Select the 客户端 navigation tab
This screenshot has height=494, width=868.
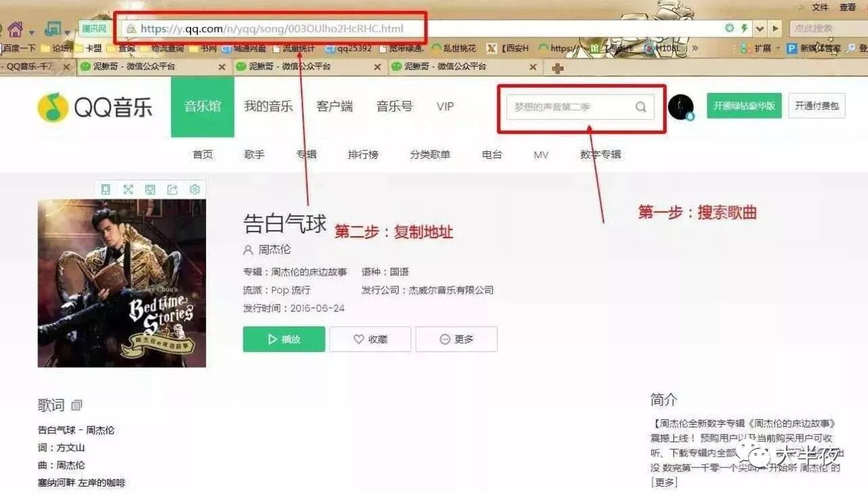334,107
